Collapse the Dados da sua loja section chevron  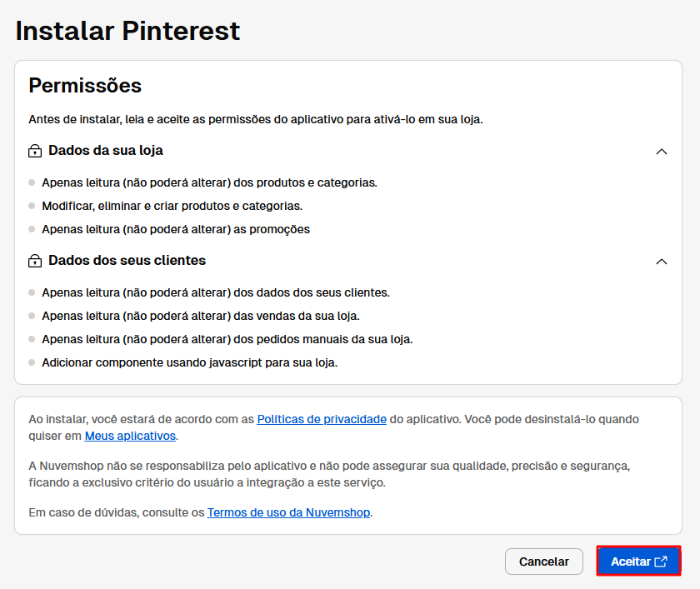(661, 152)
